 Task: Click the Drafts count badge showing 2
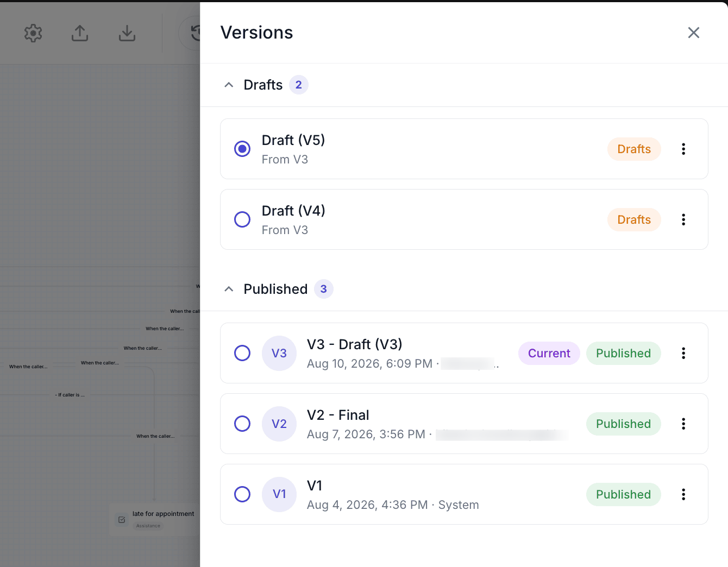[x=299, y=85]
